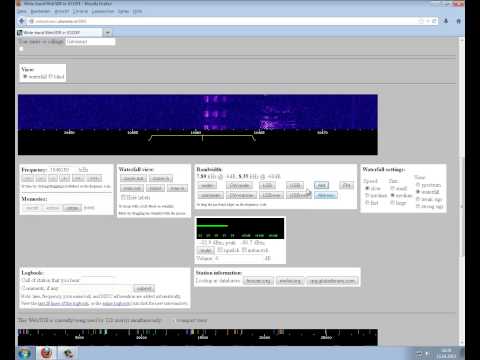Open the downloads arrow icon
Screen dimensions: 480x360
point(446,21)
